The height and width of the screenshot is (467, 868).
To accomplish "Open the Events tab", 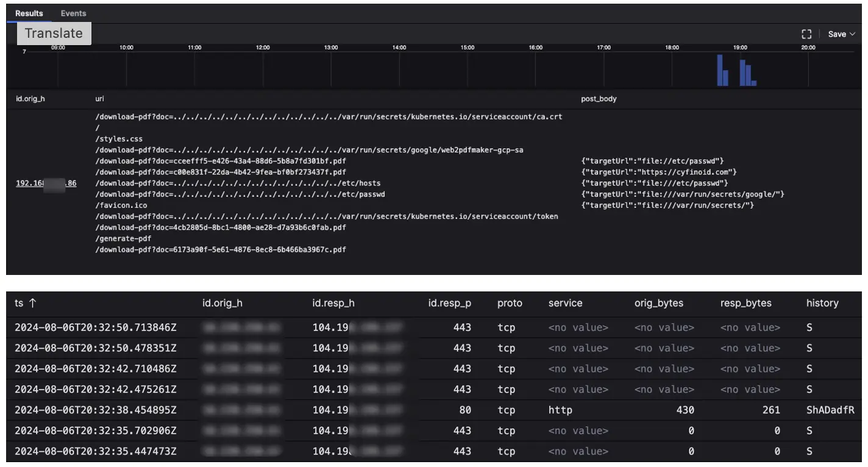I will (73, 13).
